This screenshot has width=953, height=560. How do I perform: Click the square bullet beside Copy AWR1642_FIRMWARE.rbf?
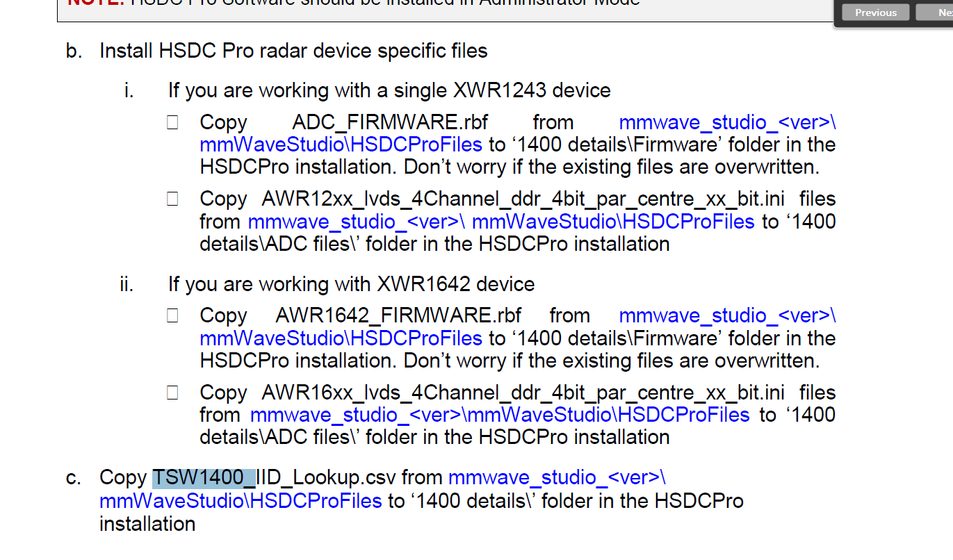(172, 316)
